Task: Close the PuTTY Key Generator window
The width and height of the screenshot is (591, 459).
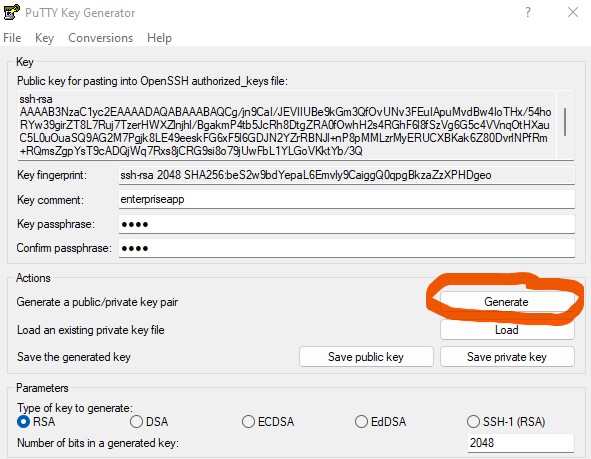Action: point(573,12)
